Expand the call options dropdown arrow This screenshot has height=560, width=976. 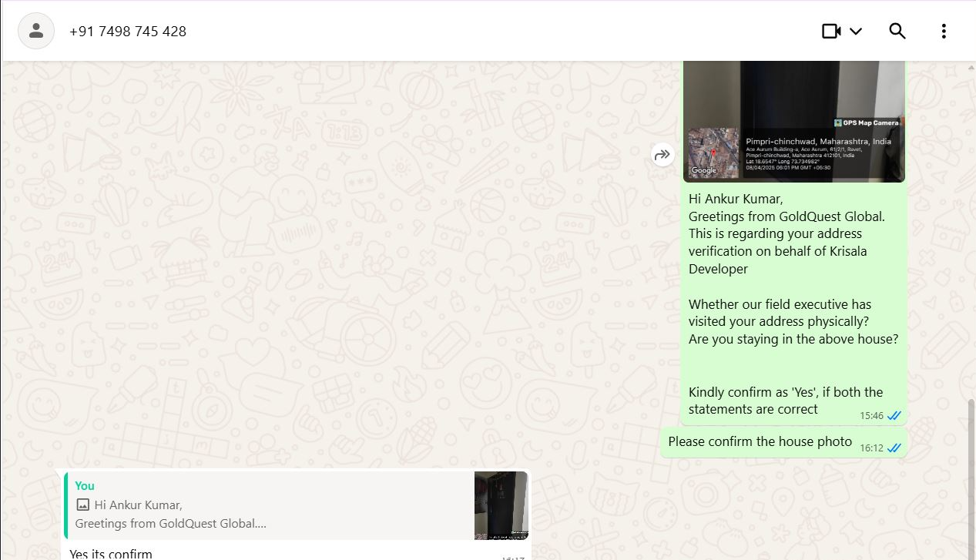[856, 32]
